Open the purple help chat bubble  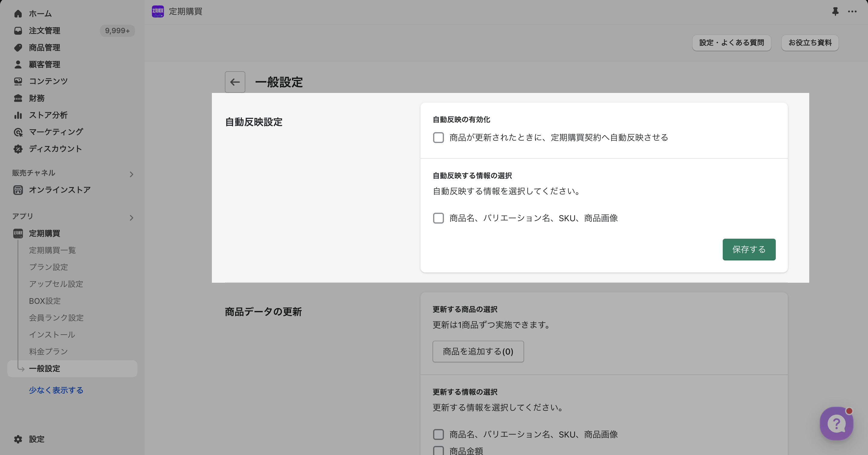836,423
